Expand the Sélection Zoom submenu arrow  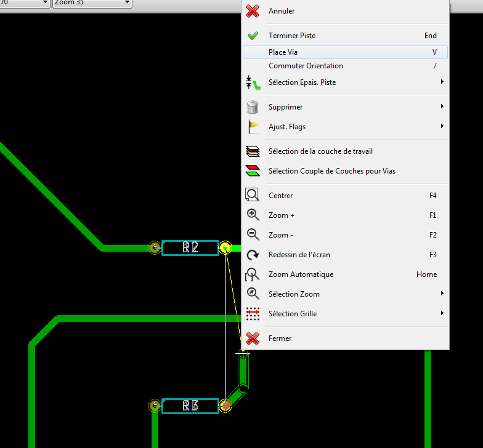coord(442,293)
